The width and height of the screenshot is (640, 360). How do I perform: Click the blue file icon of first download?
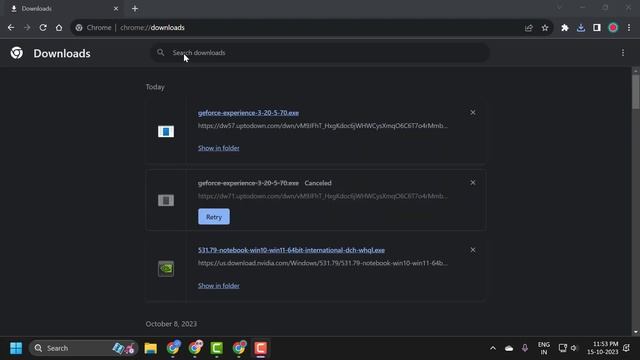point(166,131)
